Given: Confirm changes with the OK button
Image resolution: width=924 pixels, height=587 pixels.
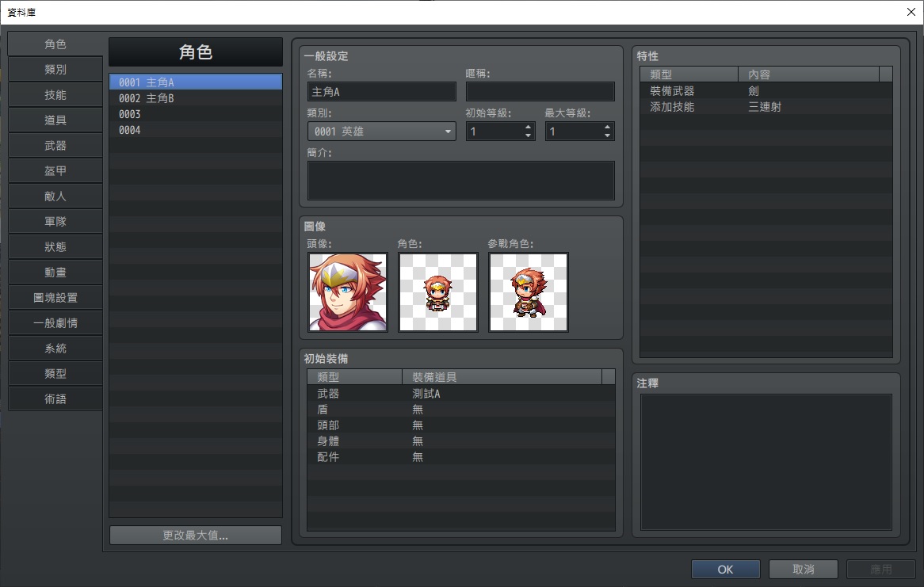Looking at the screenshot, I should (725, 570).
